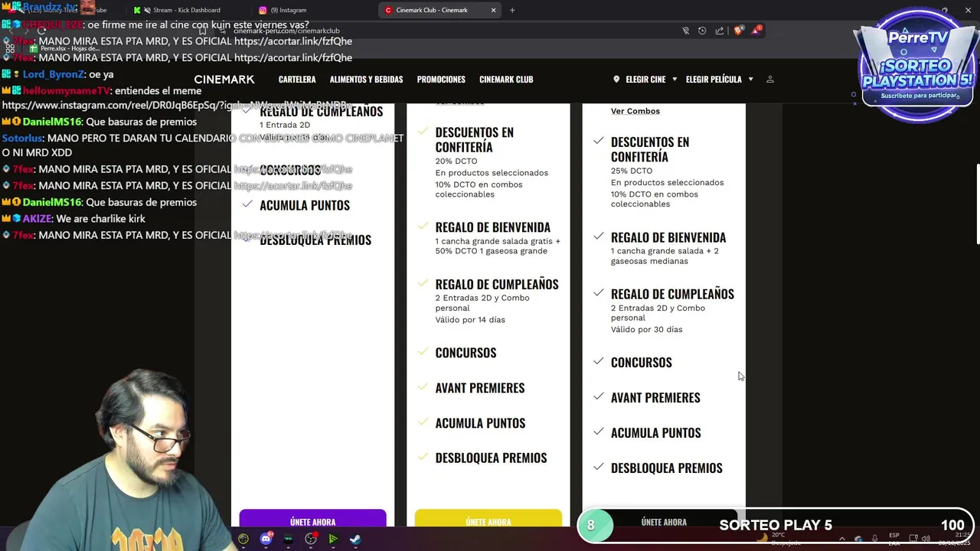Open the Alimentos y Bebidas menu

pos(366,80)
